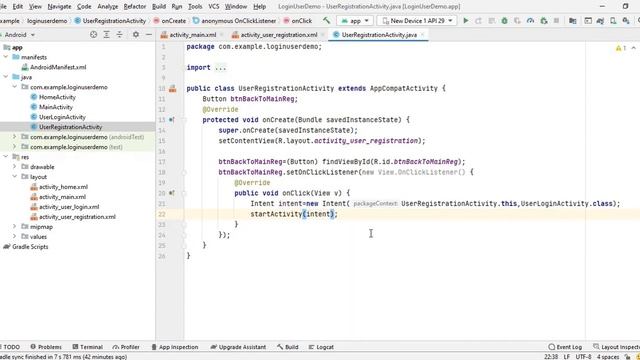The height and width of the screenshot is (360, 640).
Task: Click the warning indicator in the editor corner
Action: pyautogui.click(x=620, y=48)
